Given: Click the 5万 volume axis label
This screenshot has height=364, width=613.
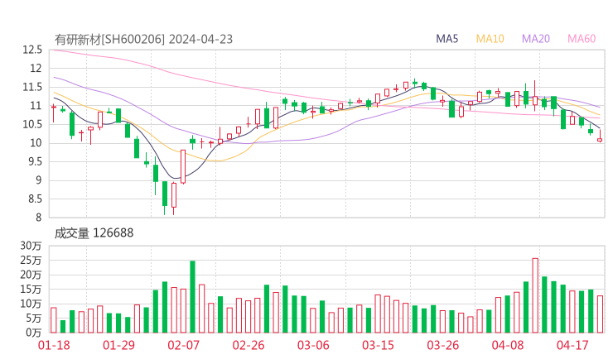Looking at the screenshot, I should pyautogui.click(x=33, y=318).
